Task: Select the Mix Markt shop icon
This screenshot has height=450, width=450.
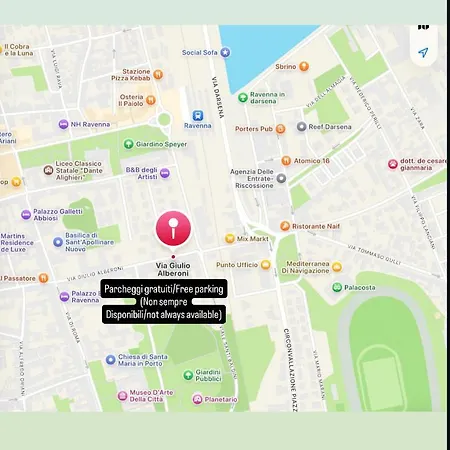Action: click(x=230, y=238)
